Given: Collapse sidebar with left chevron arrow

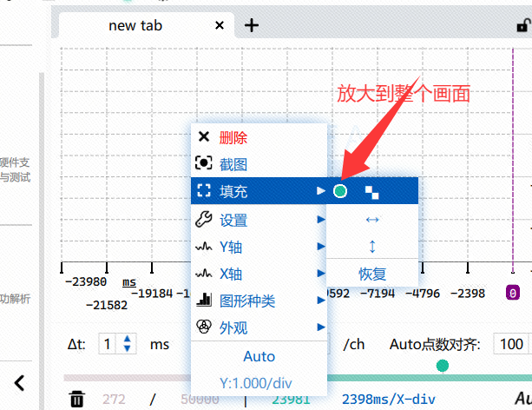Looking at the screenshot, I should click(19, 383).
